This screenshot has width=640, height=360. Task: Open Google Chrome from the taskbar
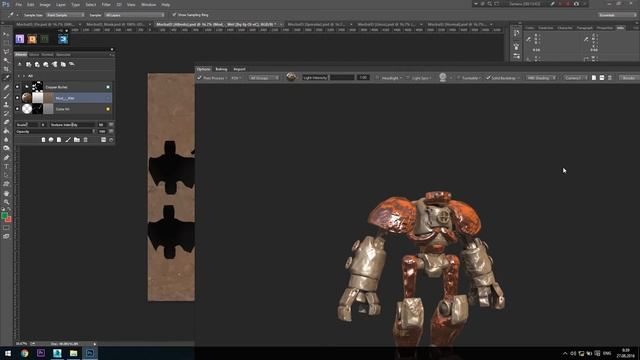[24, 353]
